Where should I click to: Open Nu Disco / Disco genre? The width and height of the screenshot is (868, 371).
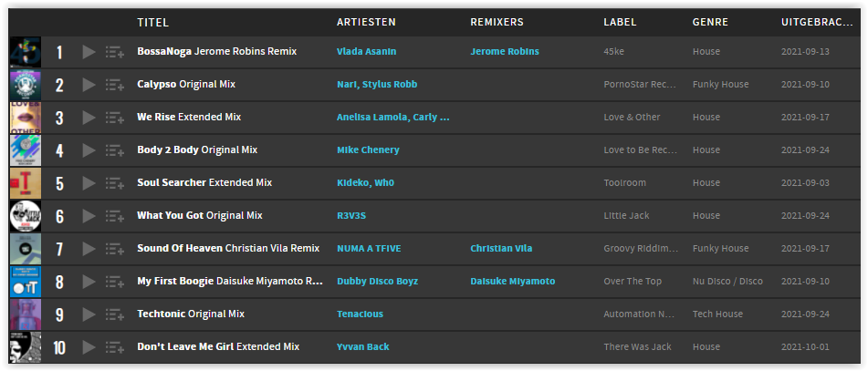727,282
